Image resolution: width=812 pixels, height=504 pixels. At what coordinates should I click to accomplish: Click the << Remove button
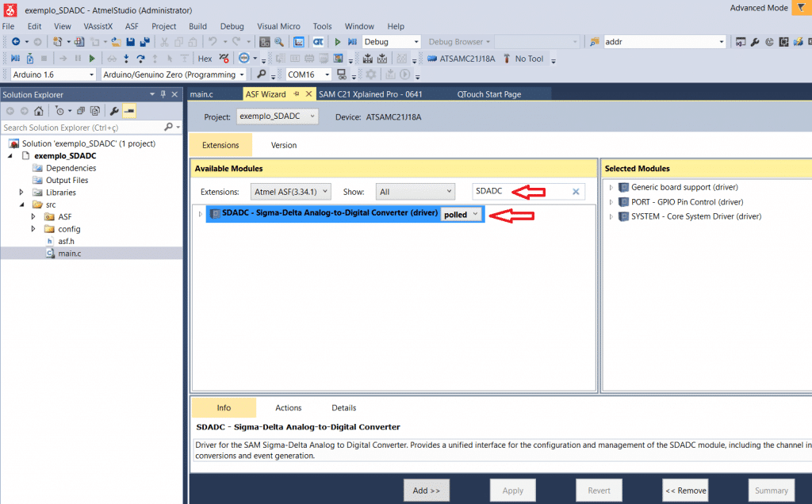(685, 491)
